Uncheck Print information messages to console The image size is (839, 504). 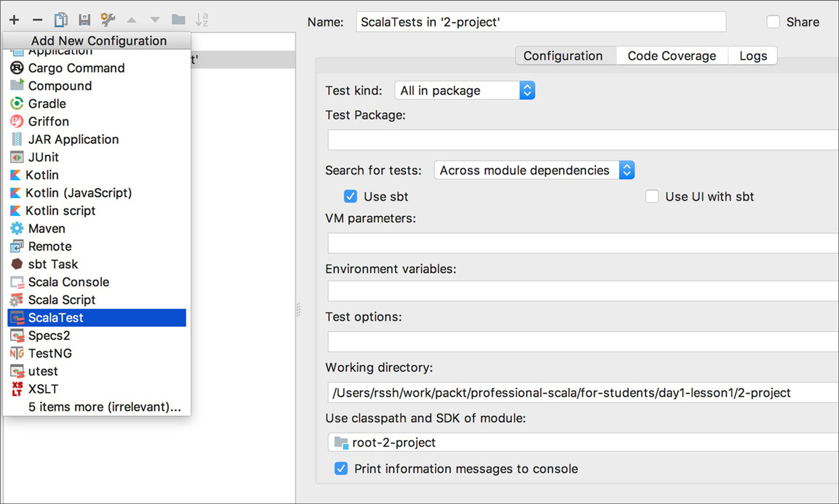point(341,469)
